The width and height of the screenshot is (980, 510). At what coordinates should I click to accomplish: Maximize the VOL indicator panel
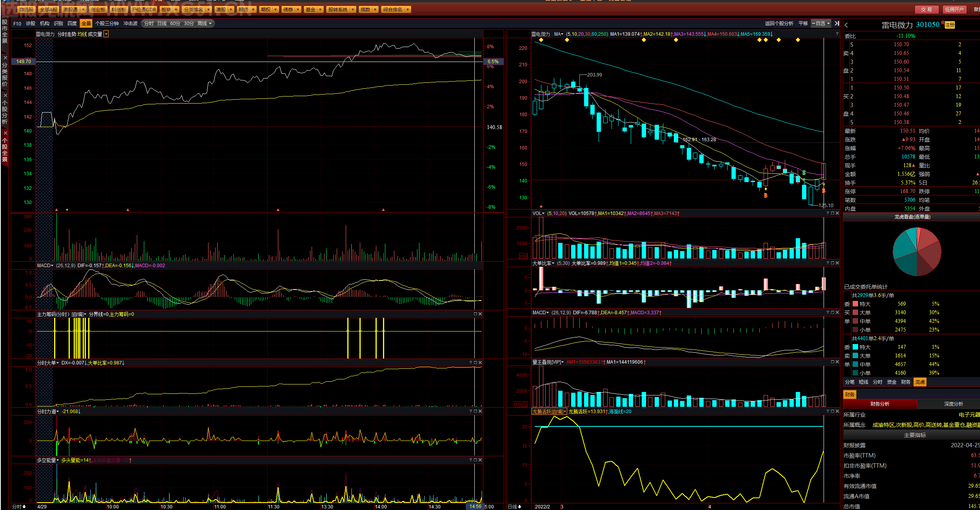click(833, 213)
